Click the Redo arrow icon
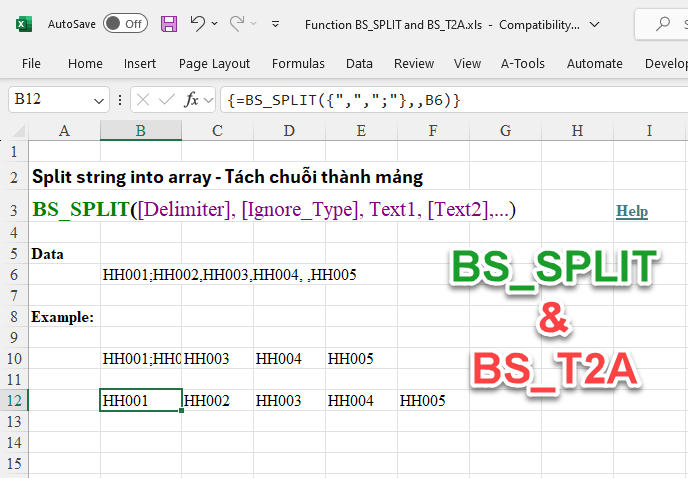The height and width of the screenshot is (478, 688). (237, 23)
